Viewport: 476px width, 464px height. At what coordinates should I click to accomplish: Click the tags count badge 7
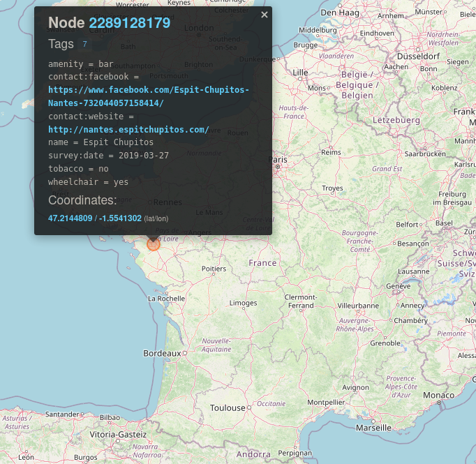[84, 44]
